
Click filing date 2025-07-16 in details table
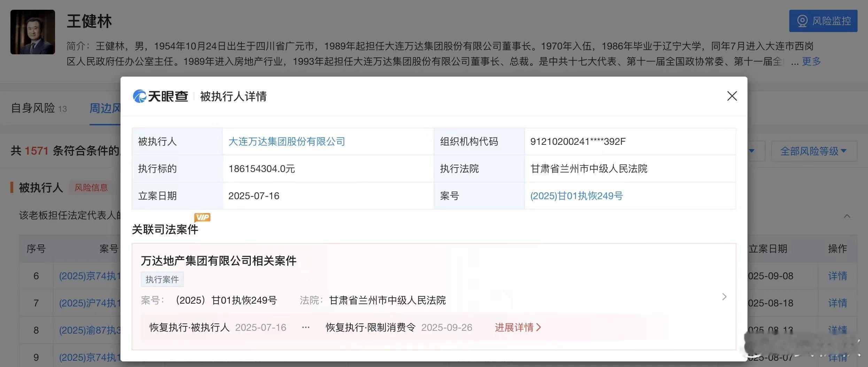pyautogui.click(x=254, y=196)
